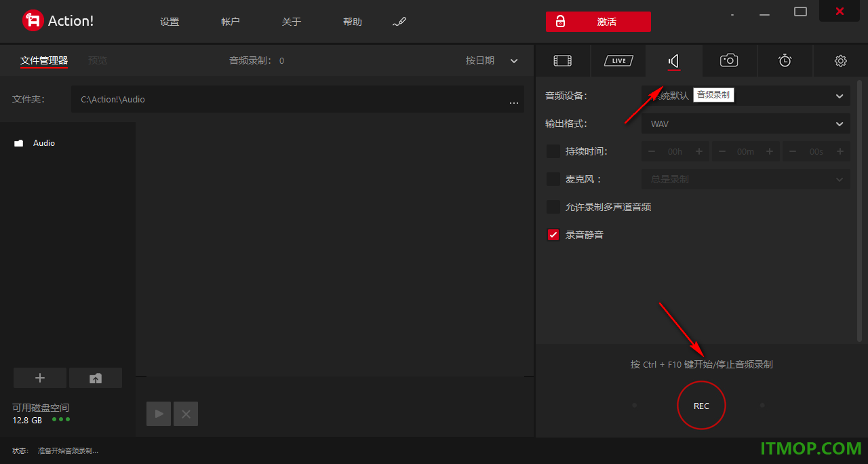Open the 关于 menu
Viewport: 868px width, 464px height.
[292, 22]
